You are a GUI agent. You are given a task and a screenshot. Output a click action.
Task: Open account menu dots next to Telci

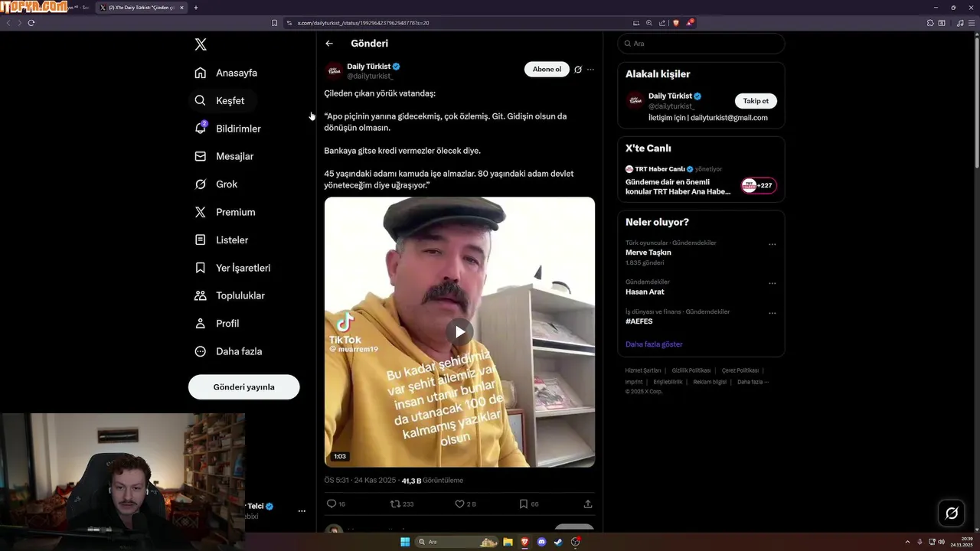(302, 511)
